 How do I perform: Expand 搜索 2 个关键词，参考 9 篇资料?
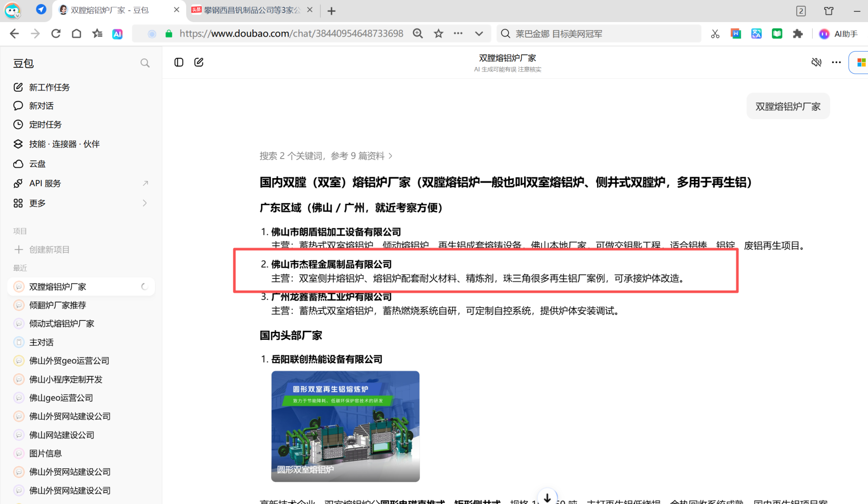(x=326, y=156)
